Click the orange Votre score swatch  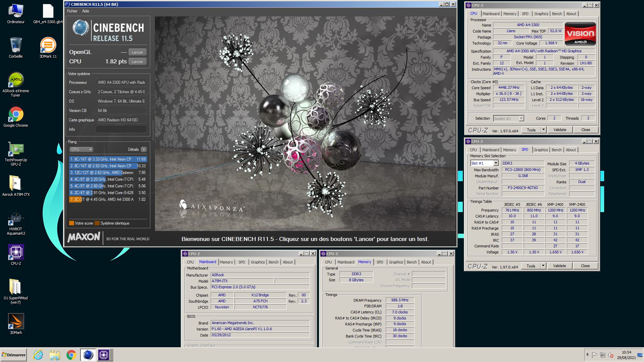[71, 223]
